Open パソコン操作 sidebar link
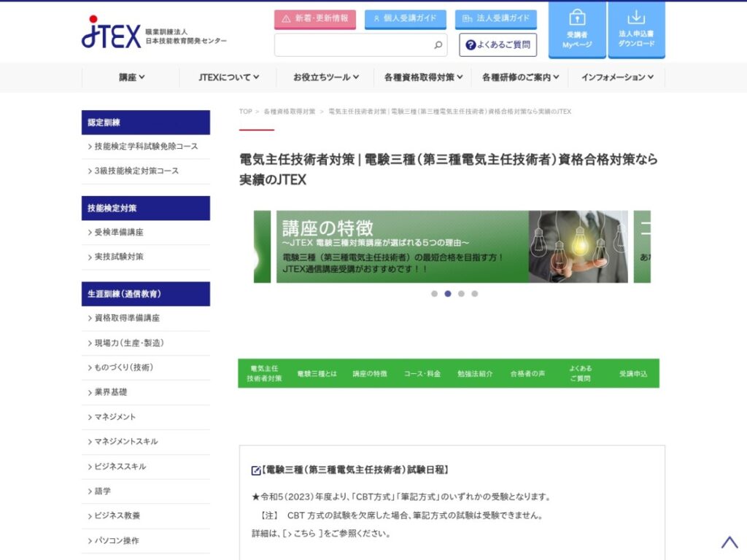This screenshot has width=747, height=560. coord(146,541)
